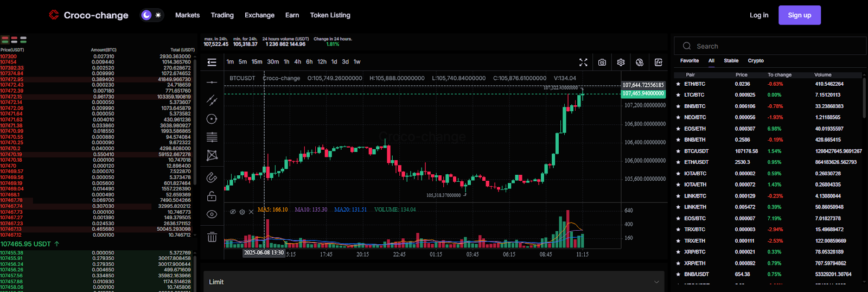
Task: Select the Fibonacci lines tool
Action: coord(212,137)
